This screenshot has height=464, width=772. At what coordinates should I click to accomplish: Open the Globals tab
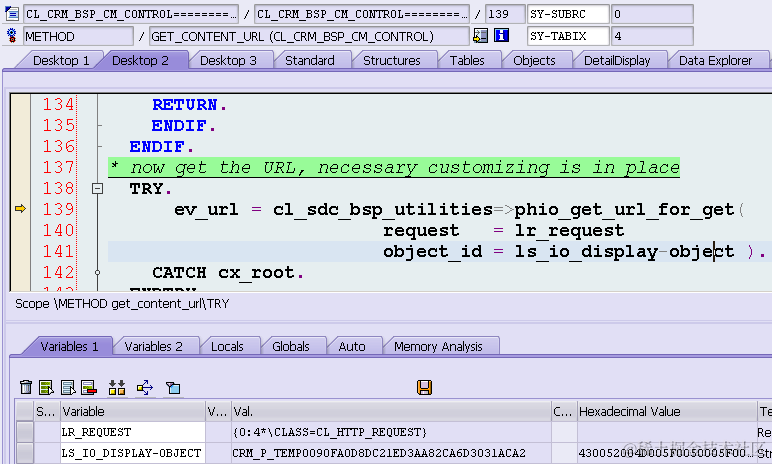coord(291,346)
